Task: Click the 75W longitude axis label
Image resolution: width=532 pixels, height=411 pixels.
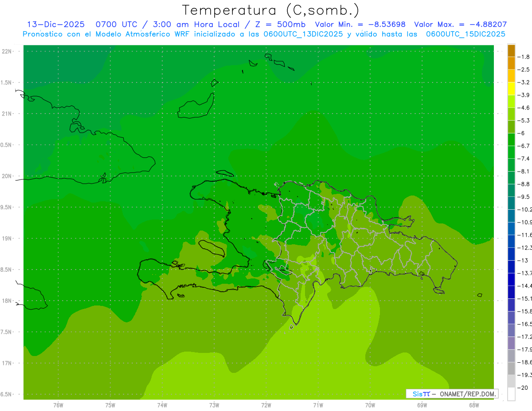Action: [110, 405]
